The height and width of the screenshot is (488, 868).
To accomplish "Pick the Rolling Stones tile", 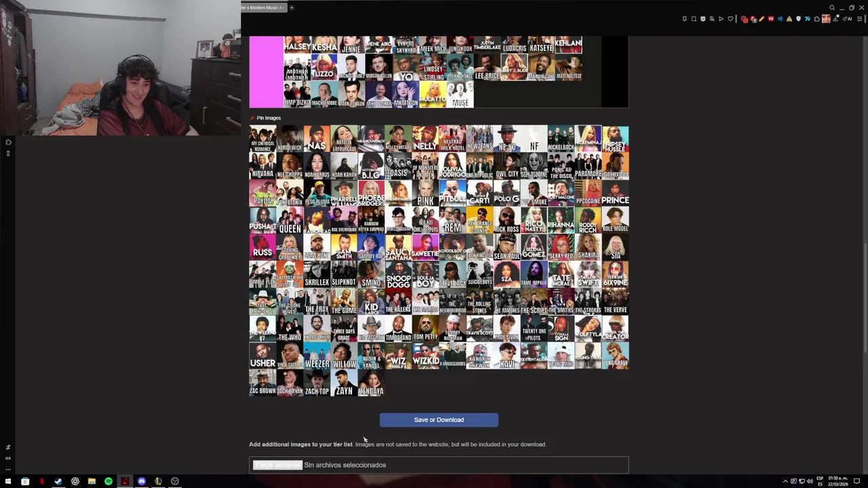I will (x=480, y=302).
